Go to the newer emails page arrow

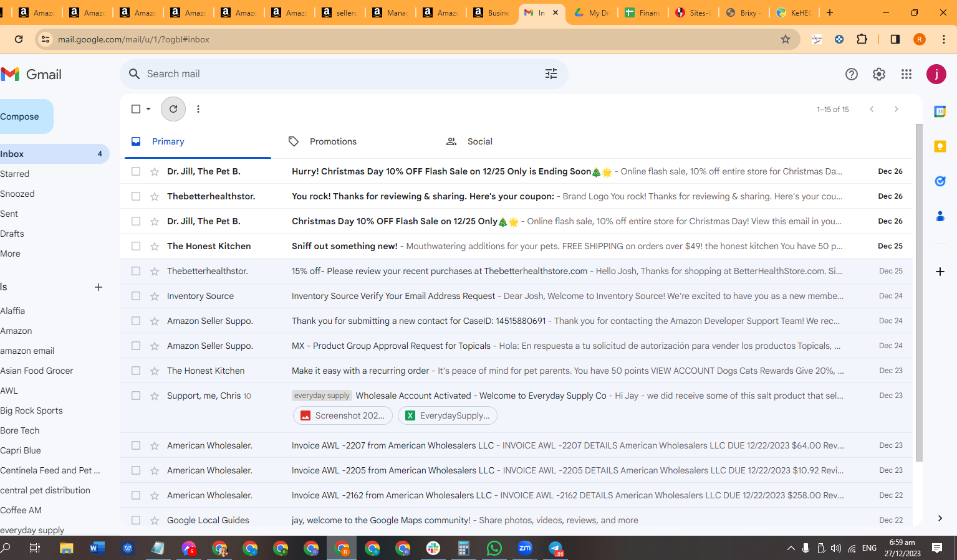pos(872,109)
